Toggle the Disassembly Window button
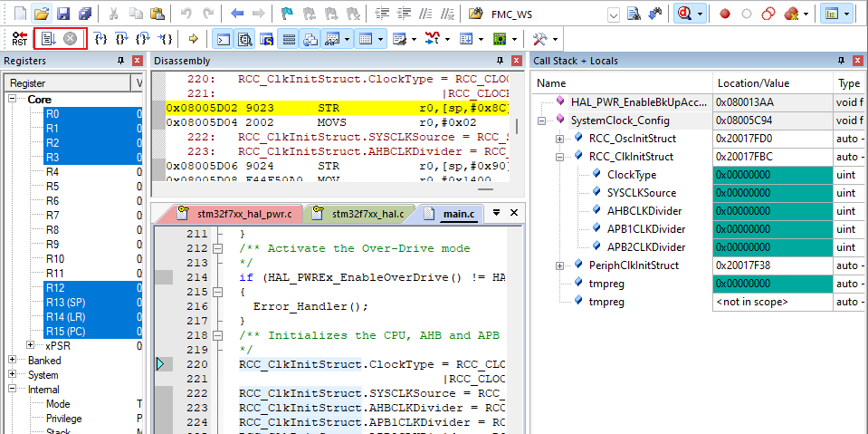Image resolution: width=868 pixels, height=434 pixels. coord(245,39)
